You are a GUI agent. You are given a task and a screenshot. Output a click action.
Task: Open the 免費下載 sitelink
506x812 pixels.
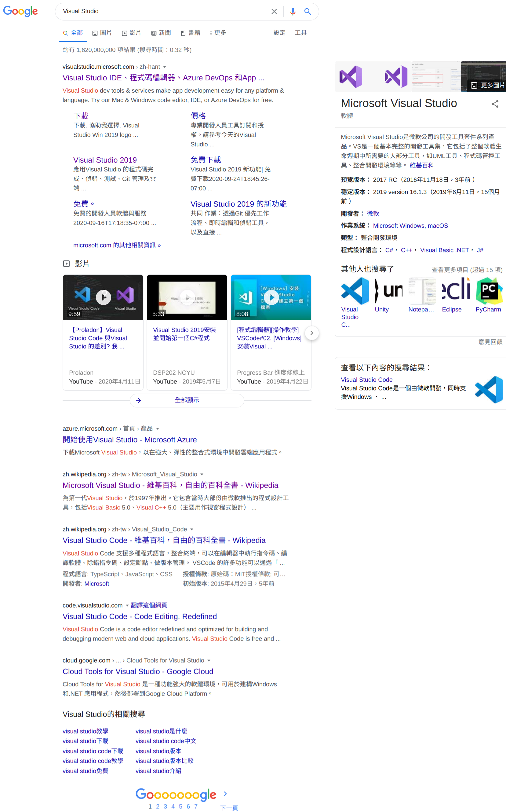206,160
